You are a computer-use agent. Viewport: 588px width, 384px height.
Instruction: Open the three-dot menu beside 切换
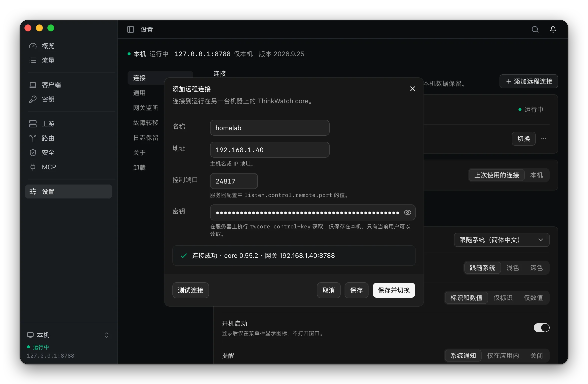544,139
